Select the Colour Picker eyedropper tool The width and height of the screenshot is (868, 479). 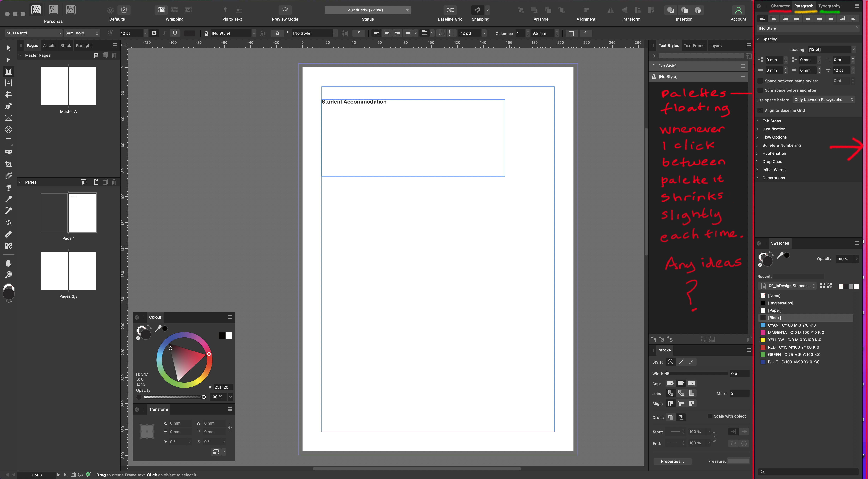[x=8, y=199]
